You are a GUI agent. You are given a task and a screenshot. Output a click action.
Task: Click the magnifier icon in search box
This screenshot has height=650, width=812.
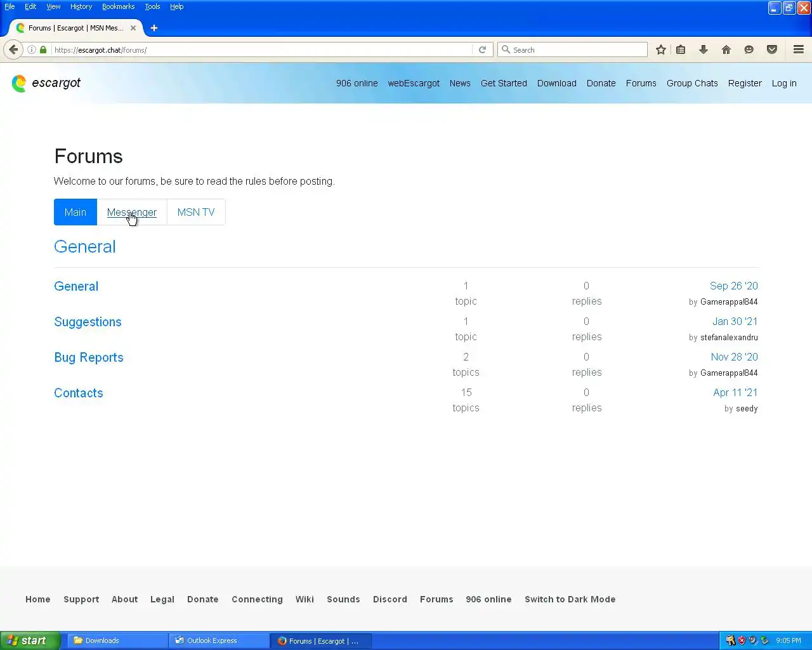(x=506, y=50)
